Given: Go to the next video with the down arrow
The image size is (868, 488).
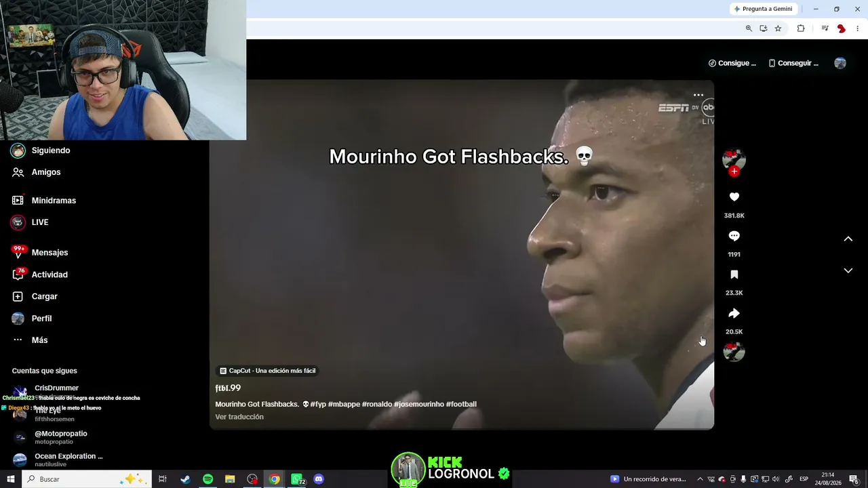Looking at the screenshot, I should tap(848, 270).
